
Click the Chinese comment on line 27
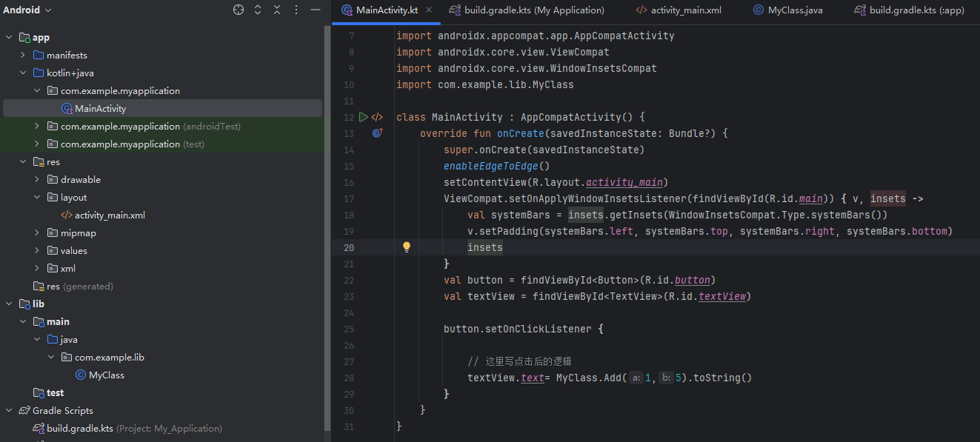click(x=519, y=361)
